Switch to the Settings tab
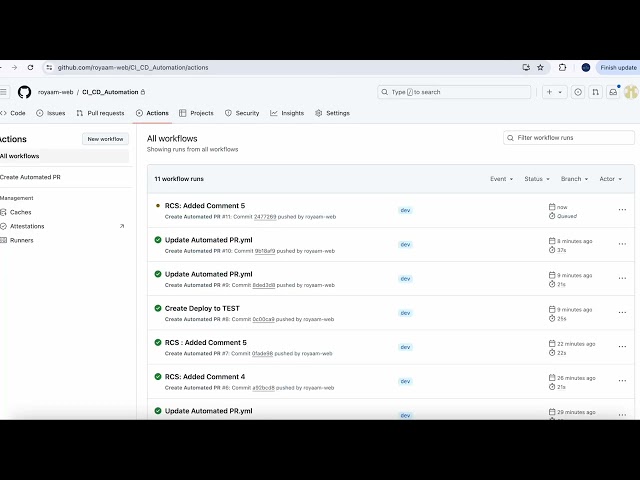640x480 pixels. pos(332,113)
